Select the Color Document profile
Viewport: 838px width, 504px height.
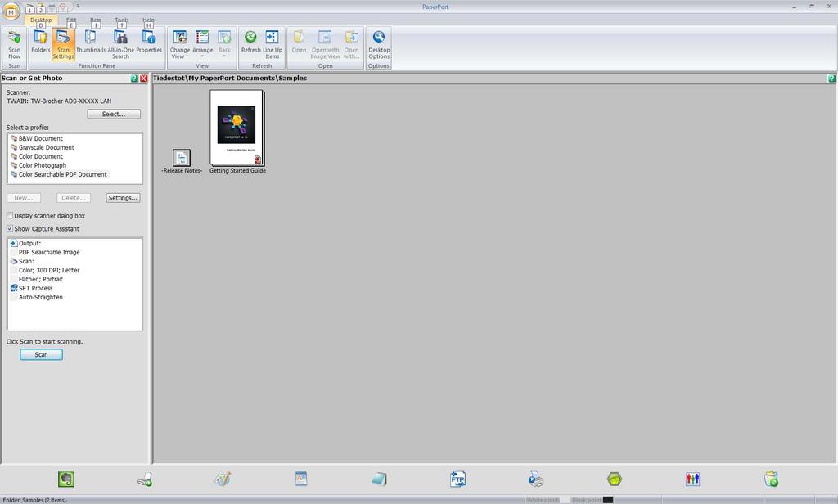click(41, 156)
